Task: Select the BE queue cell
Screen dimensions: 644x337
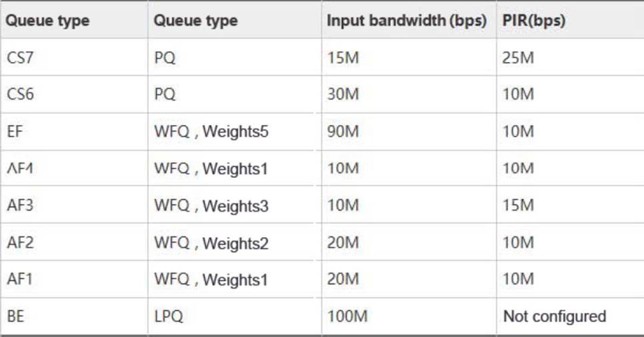Action: (x=15, y=316)
